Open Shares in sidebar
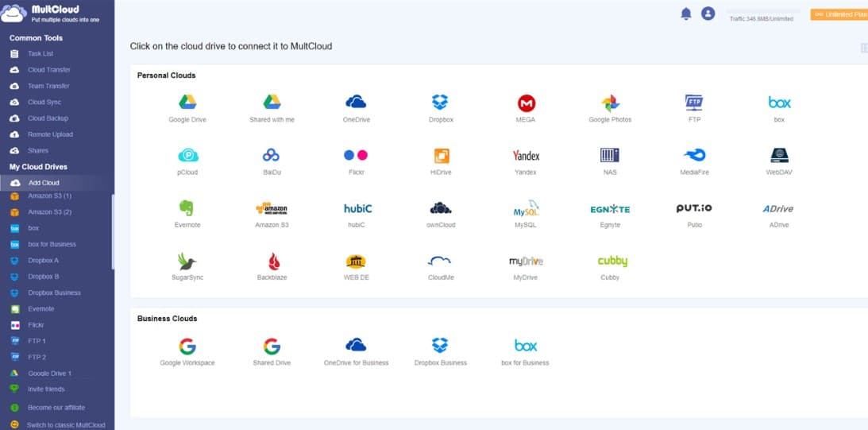The width and height of the screenshot is (868, 430). click(37, 150)
